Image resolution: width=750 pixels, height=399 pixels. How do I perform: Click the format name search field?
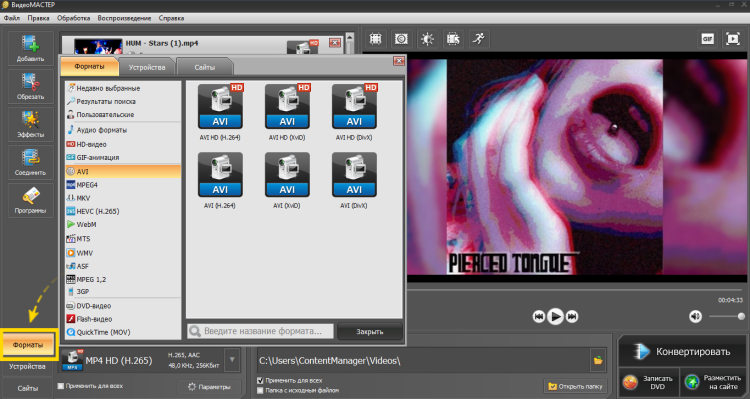pos(261,331)
